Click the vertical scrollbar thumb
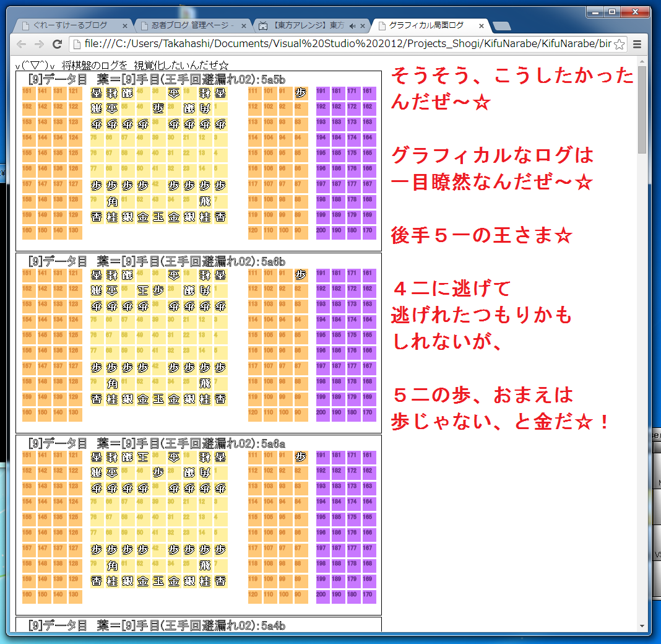 click(642, 110)
